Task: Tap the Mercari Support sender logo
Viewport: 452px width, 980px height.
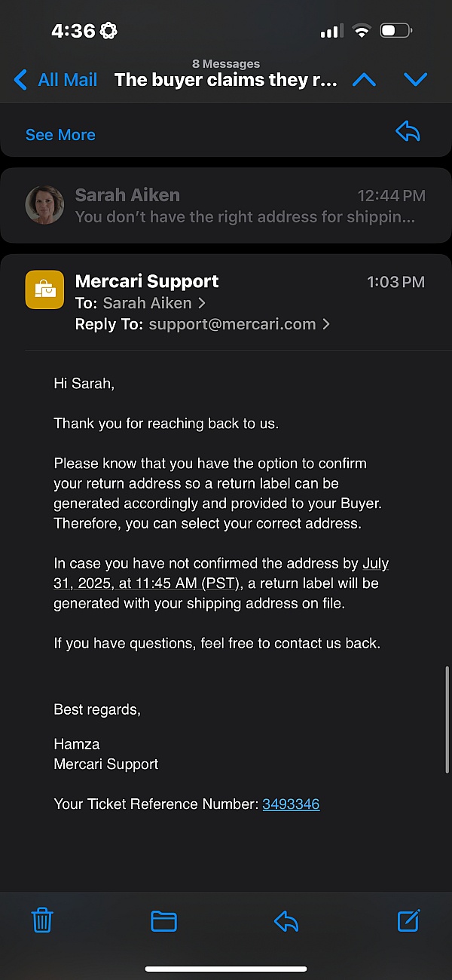Action: pos(44,289)
